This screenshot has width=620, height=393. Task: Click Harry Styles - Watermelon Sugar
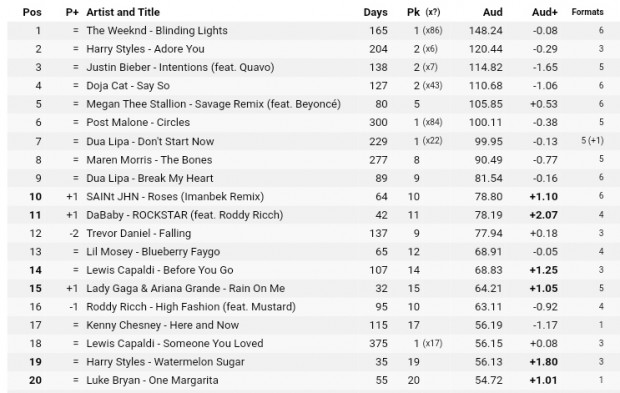pyautogui.click(x=165, y=362)
